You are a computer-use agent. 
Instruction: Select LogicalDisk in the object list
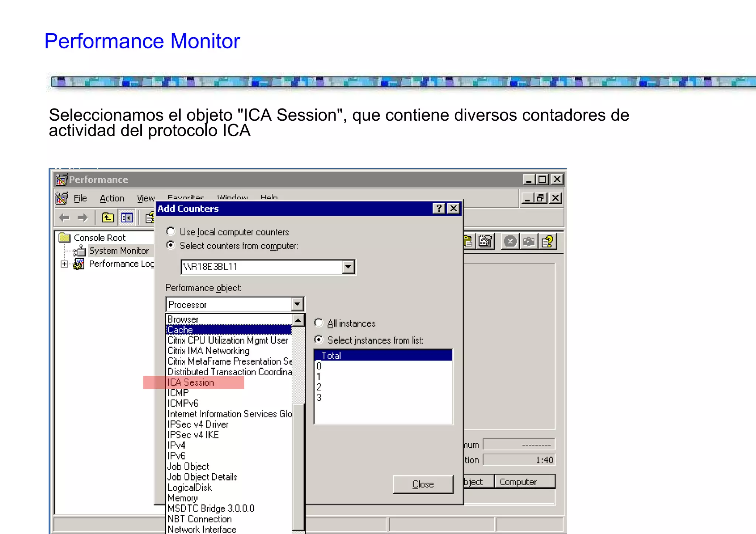coord(229,488)
